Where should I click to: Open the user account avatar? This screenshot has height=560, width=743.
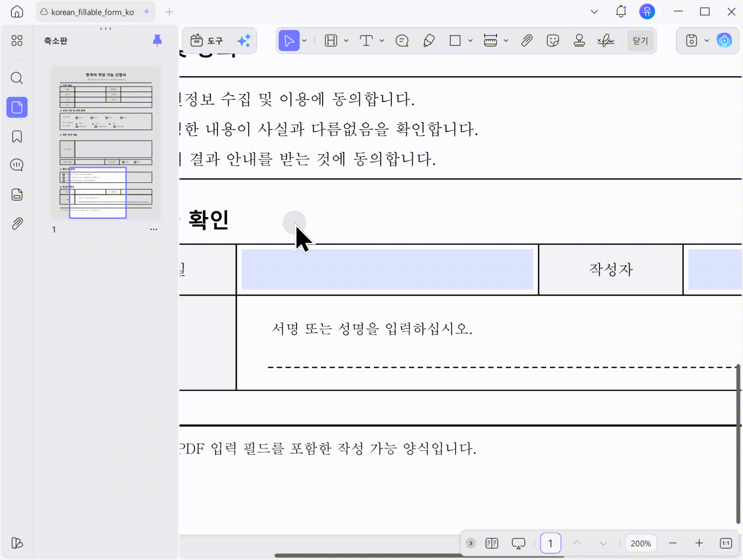tap(647, 12)
